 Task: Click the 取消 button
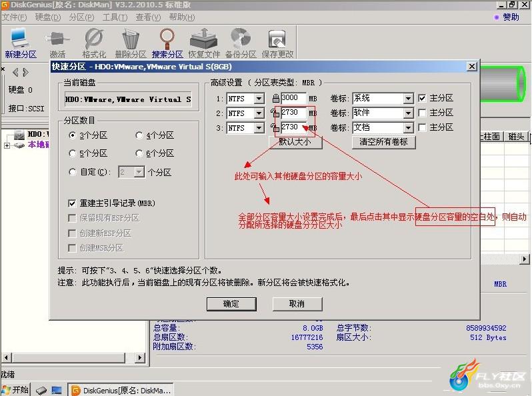pos(297,304)
